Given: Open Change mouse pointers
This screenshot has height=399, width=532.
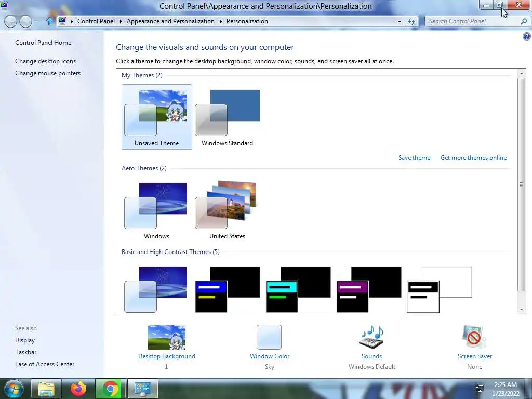Looking at the screenshot, I should click(48, 73).
